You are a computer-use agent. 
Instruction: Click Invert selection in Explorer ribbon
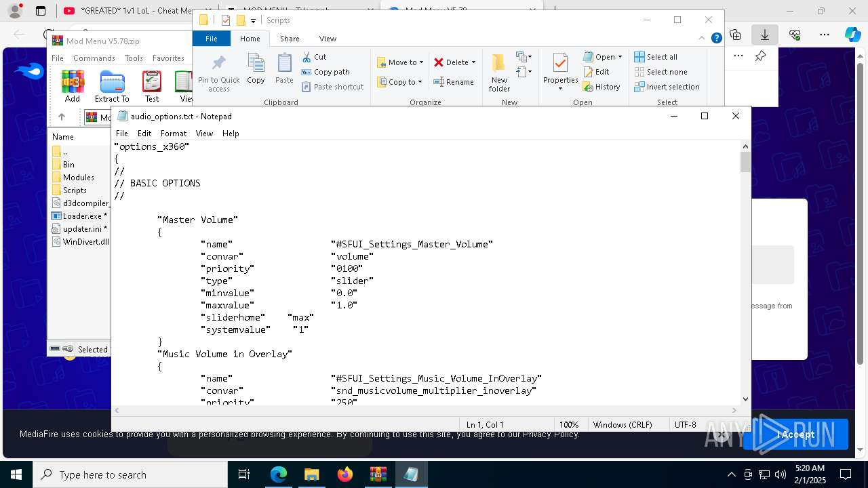[x=667, y=87]
